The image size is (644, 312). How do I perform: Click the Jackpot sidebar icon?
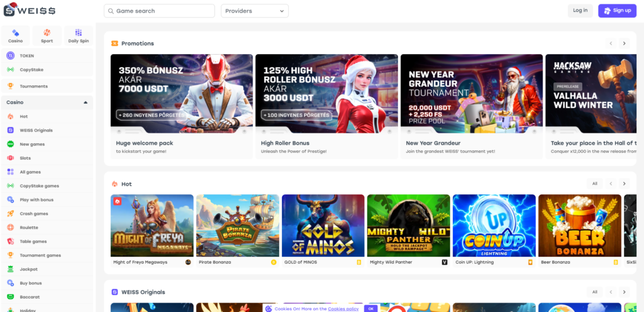tap(10, 269)
